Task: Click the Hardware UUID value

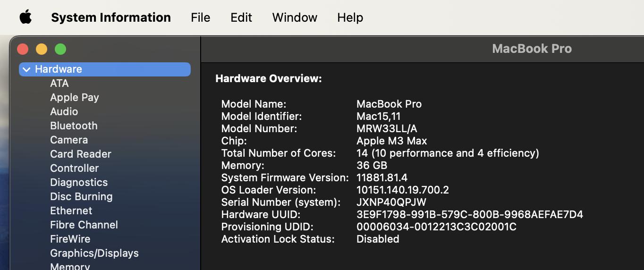Action: (x=469, y=214)
